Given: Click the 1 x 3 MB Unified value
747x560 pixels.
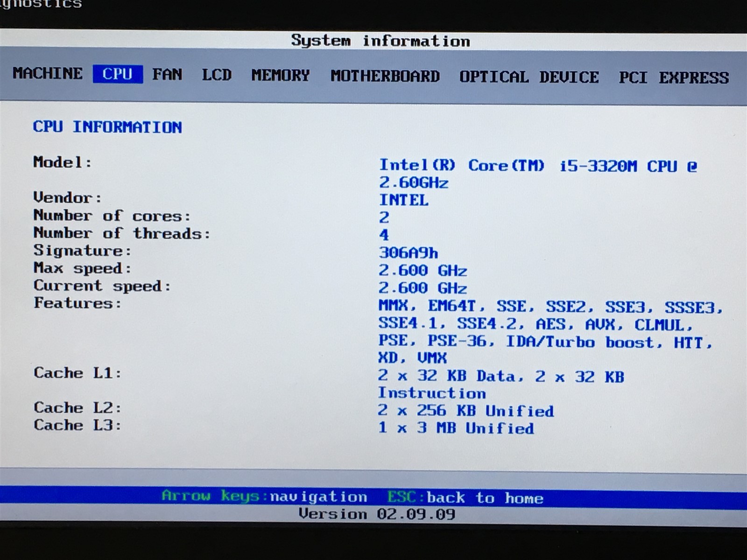Looking at the screenshot, I should (x=456, y=428).
